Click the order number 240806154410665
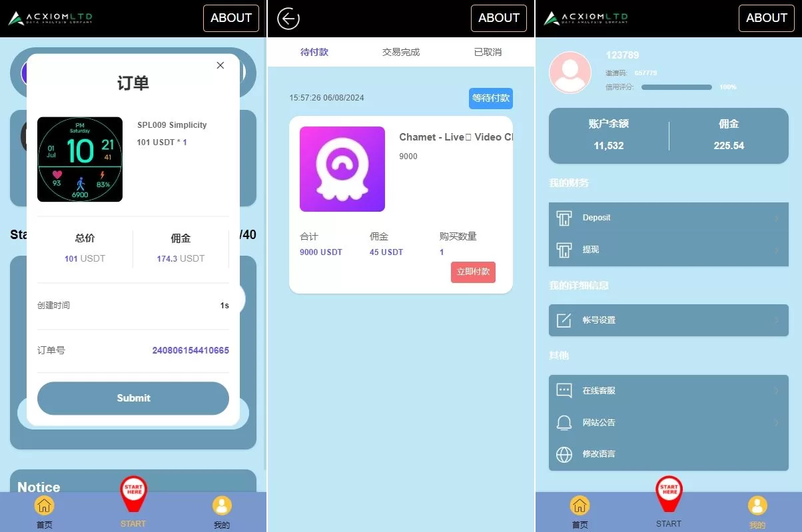 tap(191, 350)
